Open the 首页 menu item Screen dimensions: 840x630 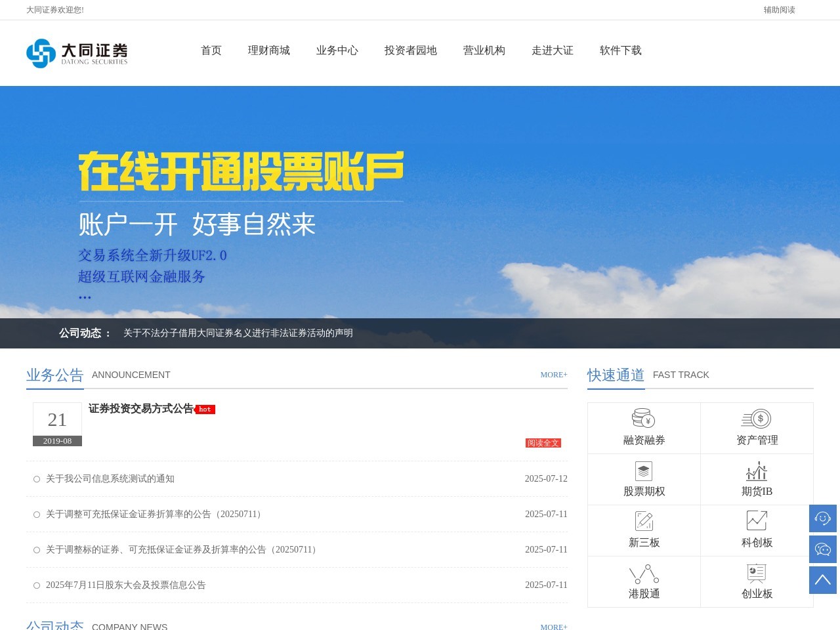coord(211,51)
